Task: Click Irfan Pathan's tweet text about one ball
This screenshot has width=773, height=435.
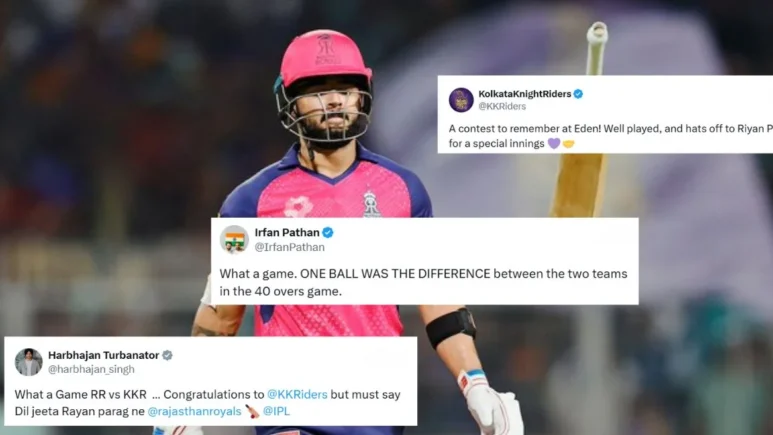Action: (x=423, y=282)
